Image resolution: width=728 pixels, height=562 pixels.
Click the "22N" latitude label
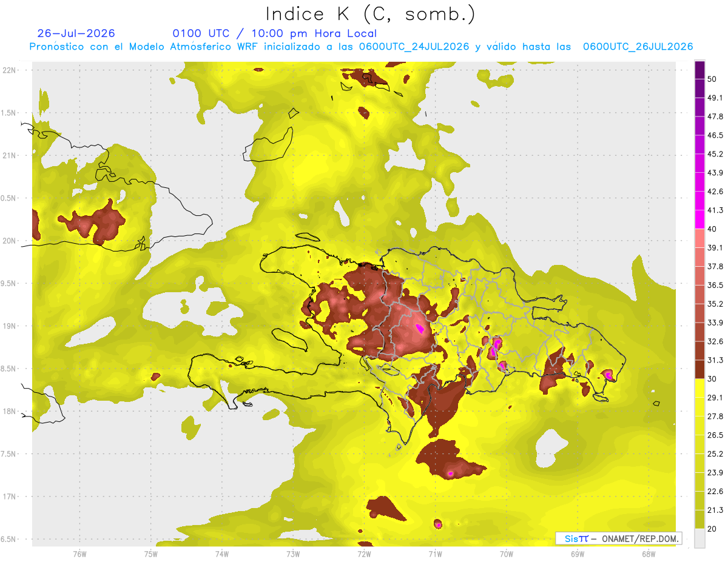[9, 70]
